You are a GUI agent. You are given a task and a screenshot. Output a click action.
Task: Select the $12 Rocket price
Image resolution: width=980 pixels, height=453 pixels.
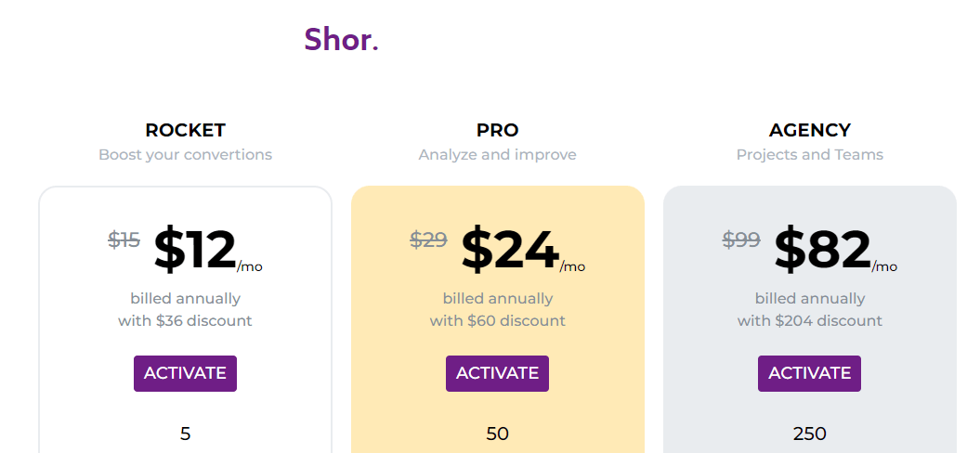[195, 251]
